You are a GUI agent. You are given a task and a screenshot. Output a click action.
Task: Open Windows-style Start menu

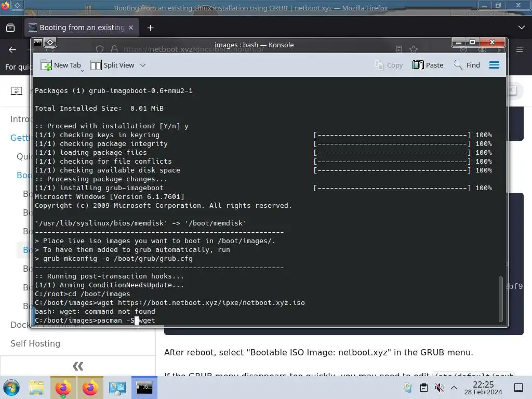point(11,388)
